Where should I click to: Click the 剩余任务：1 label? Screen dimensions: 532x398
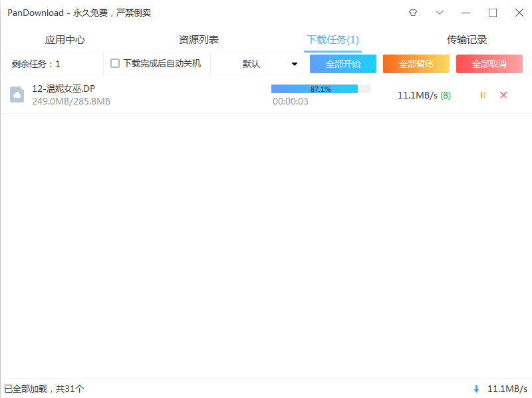click(x=36, y=64)
